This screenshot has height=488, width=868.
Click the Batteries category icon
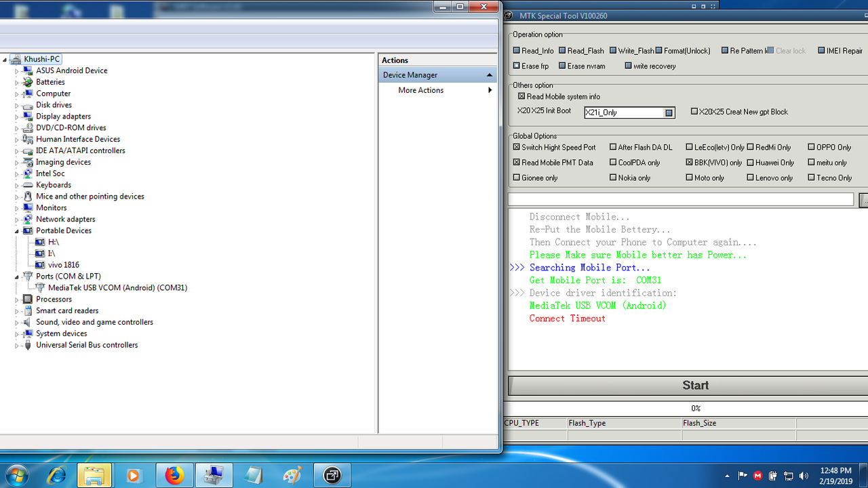pyautogui.click(x=28, y=82)
